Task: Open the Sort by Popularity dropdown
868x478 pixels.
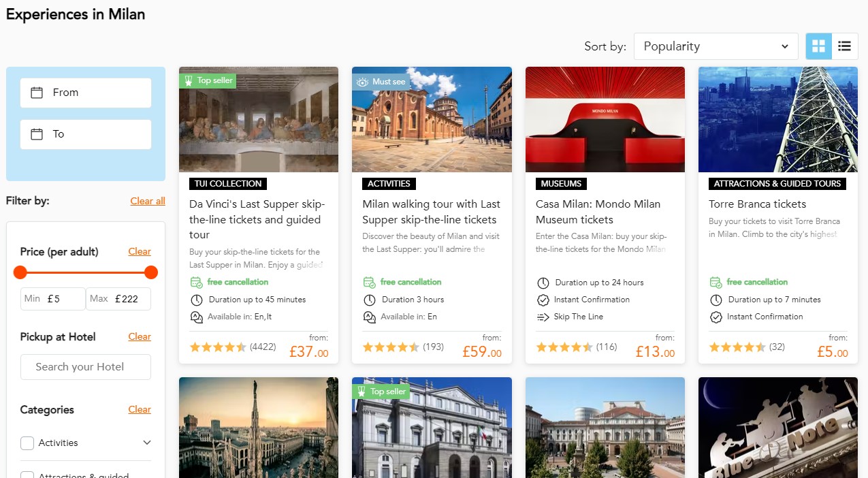Action: coord(716,46)
